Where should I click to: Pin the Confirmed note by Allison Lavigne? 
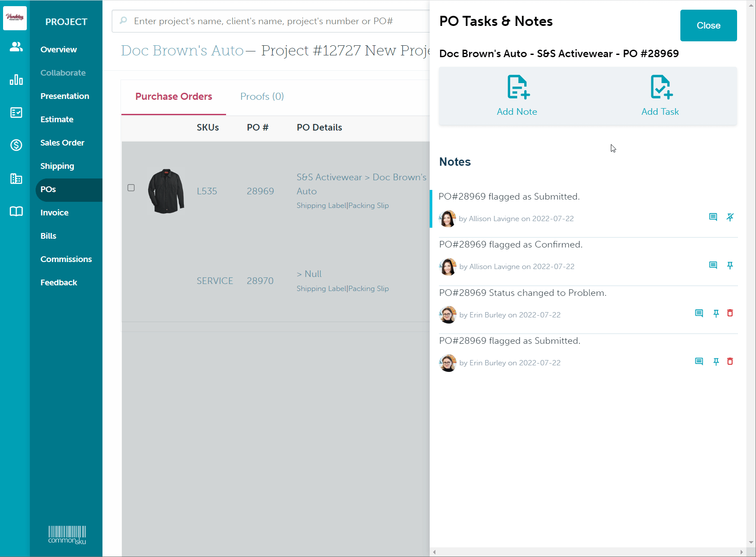(730, 266)
